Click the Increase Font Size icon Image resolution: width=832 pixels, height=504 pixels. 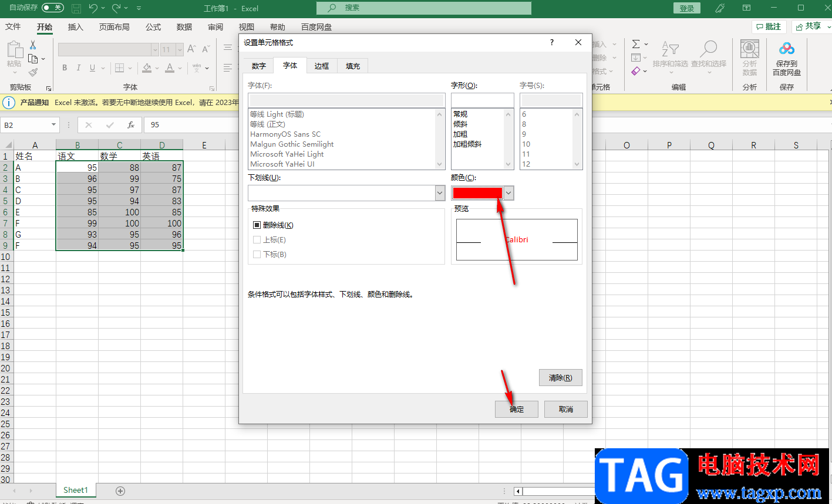(x=191, y=49)
